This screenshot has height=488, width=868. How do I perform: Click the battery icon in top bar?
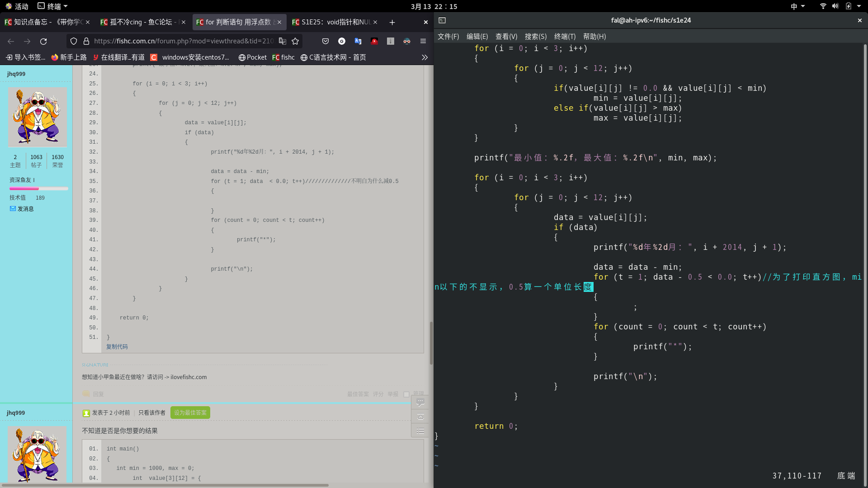[849, 6]
